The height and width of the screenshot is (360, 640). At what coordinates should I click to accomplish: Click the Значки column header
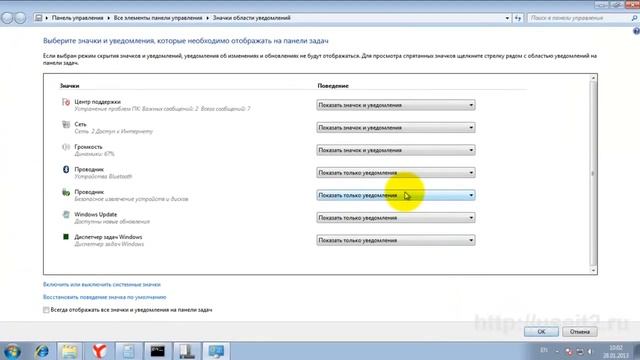pyautogui.click(x=69, y=86)
